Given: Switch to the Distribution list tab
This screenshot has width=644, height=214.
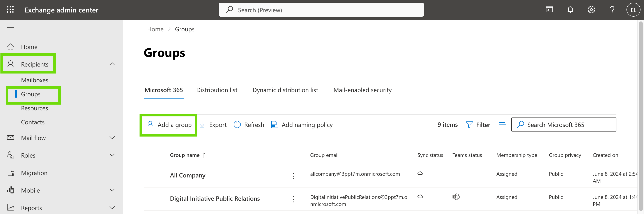Looking at the screenshot, I should (217, 90).
